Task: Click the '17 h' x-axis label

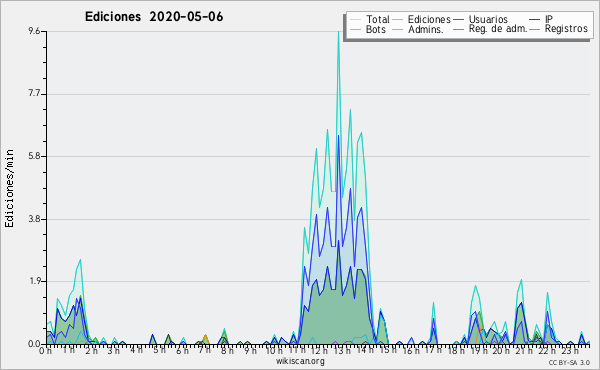Action: (433, 350)
